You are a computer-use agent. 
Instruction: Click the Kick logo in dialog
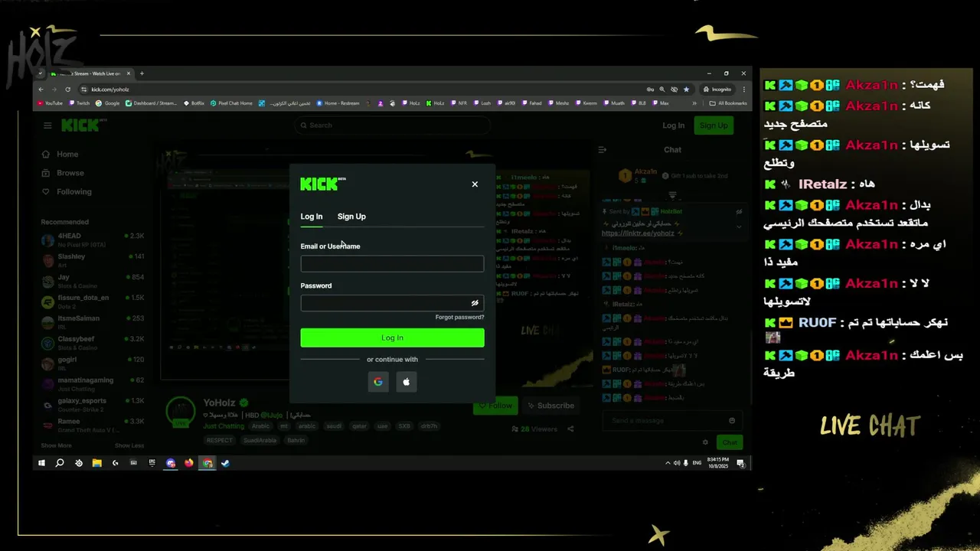(x=322, y=184)
